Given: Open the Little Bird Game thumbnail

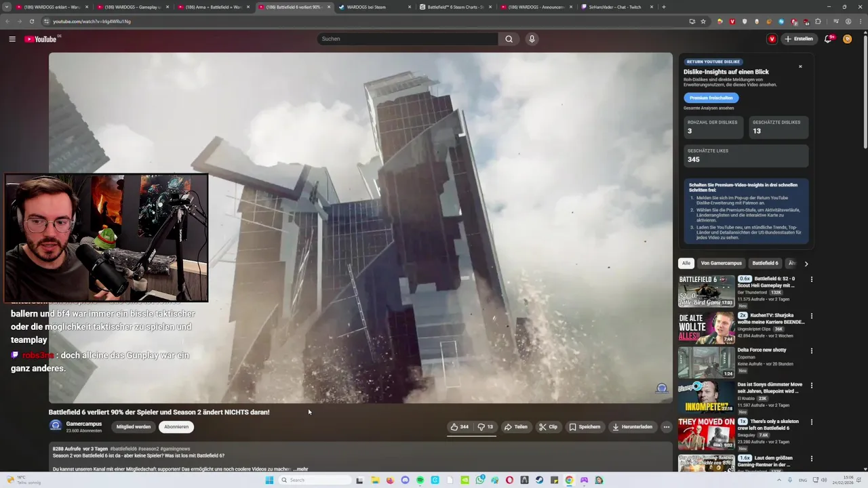Looking at the screenshot, I should pos(706,291).
